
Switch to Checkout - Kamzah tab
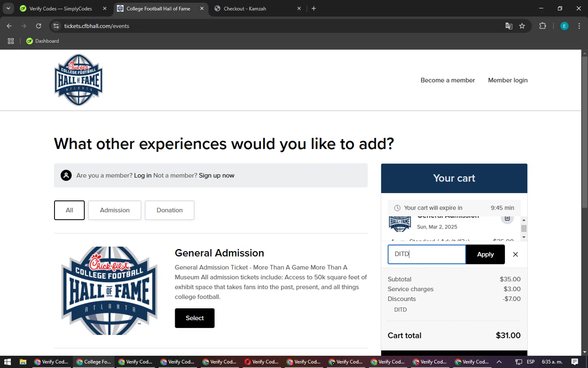coord(245,9)
